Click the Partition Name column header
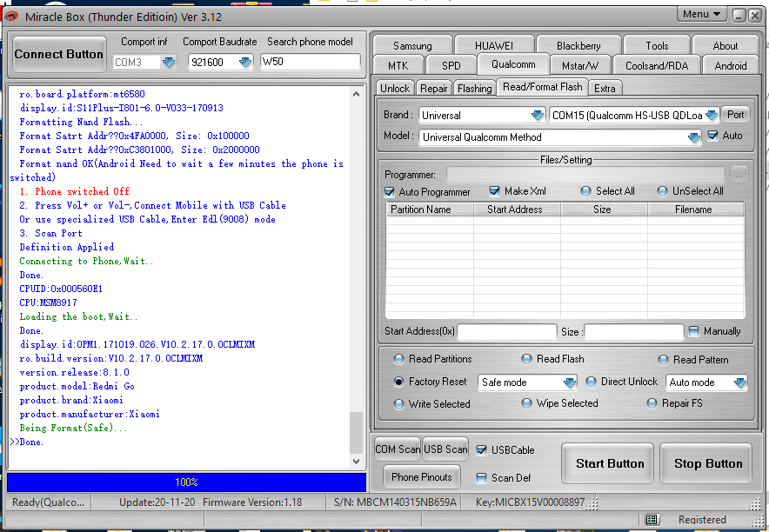The height and width of the screenshot is (532, 769). tap(430, 209)
